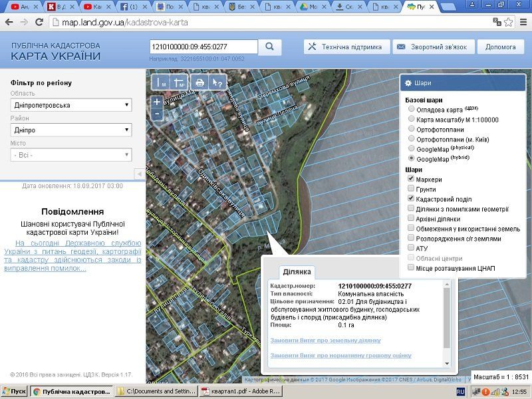Click the print map icon

click(199, 82)
